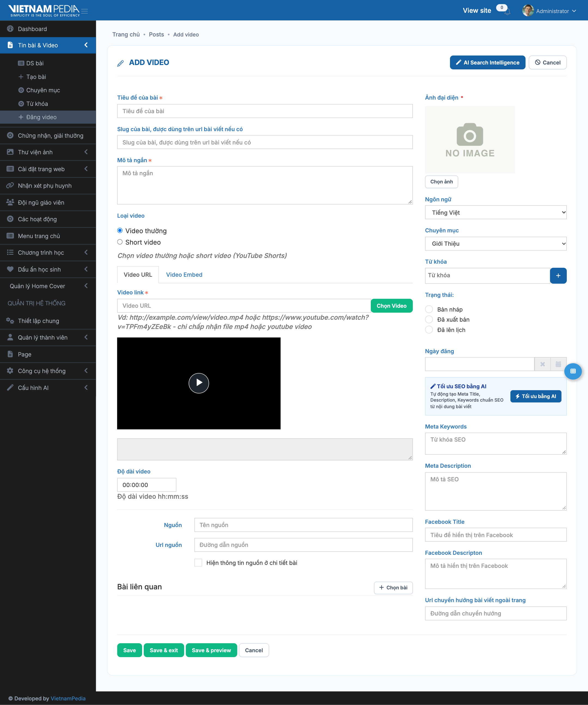Image resolution: width=588 pixels, height=705 pixels.
Task: Set status to Bản nháp
Action: pos(429,309)
